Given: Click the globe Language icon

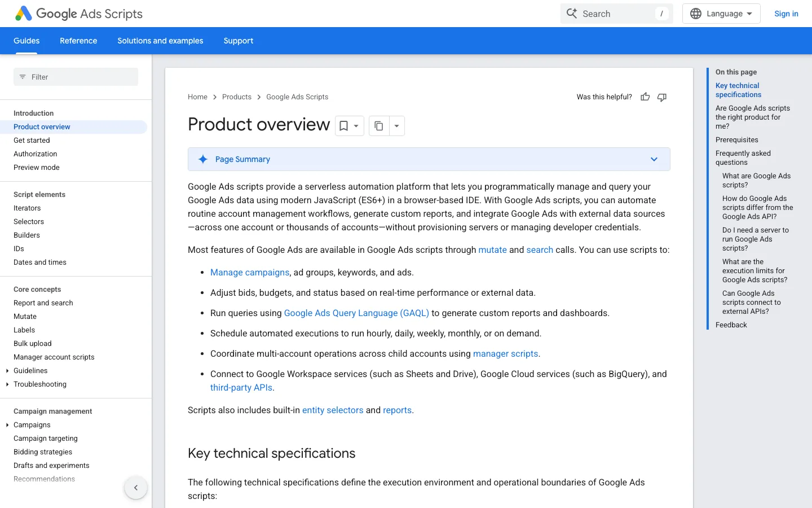Looking at the screenshot, I should click(x=696, y=14).
